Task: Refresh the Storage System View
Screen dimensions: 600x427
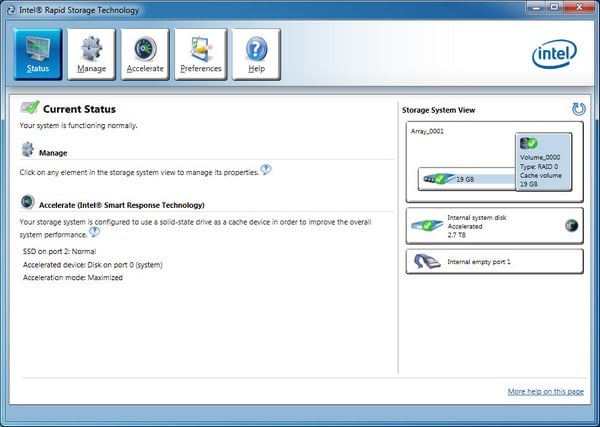Action: tap(577, 109)
